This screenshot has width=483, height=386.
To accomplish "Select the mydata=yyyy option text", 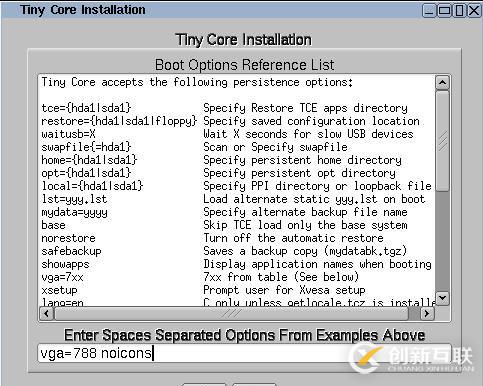I will click(x=74, y=212).
